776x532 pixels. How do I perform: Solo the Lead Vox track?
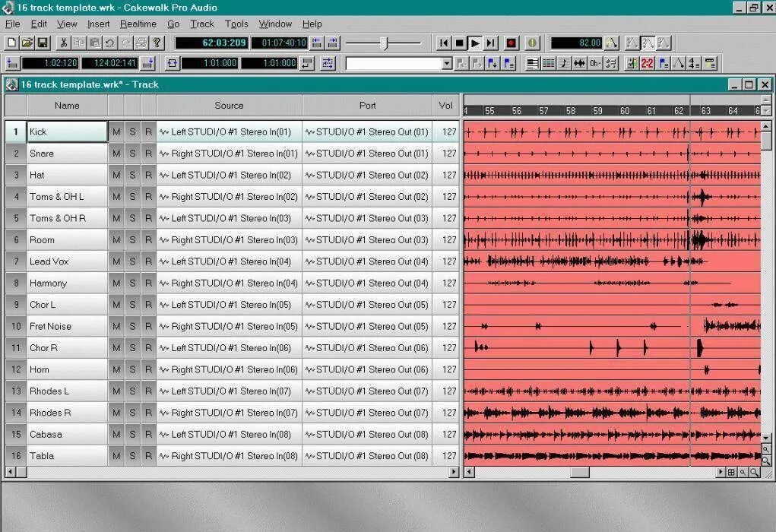131,261
